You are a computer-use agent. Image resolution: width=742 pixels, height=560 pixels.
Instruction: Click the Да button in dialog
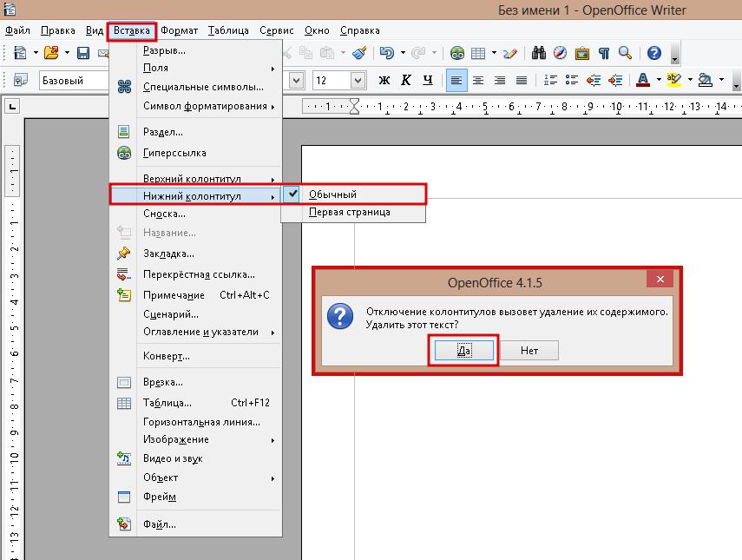click(x=463, y=351)
